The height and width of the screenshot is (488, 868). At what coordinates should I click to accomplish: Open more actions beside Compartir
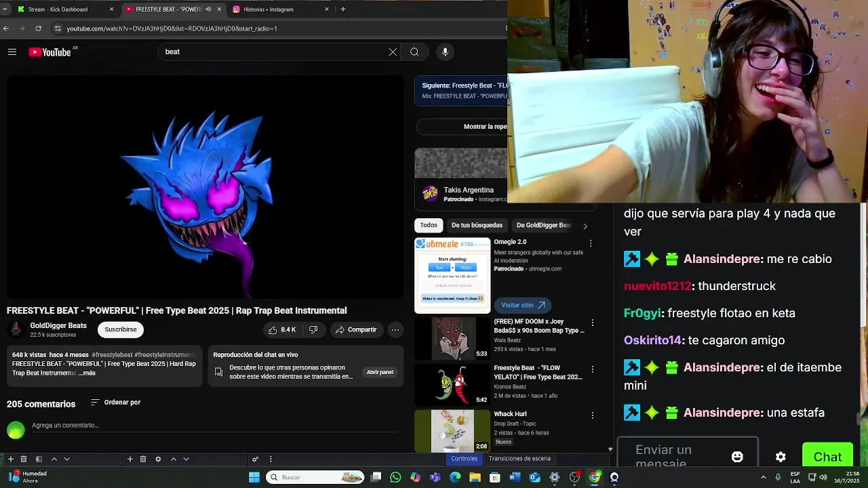(x=395, y=330)
